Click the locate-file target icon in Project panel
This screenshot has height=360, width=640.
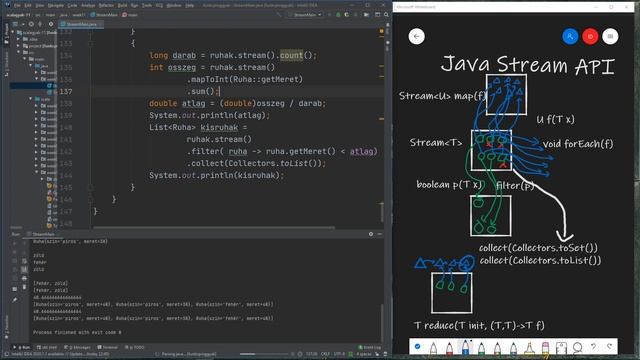pos(31,24)
